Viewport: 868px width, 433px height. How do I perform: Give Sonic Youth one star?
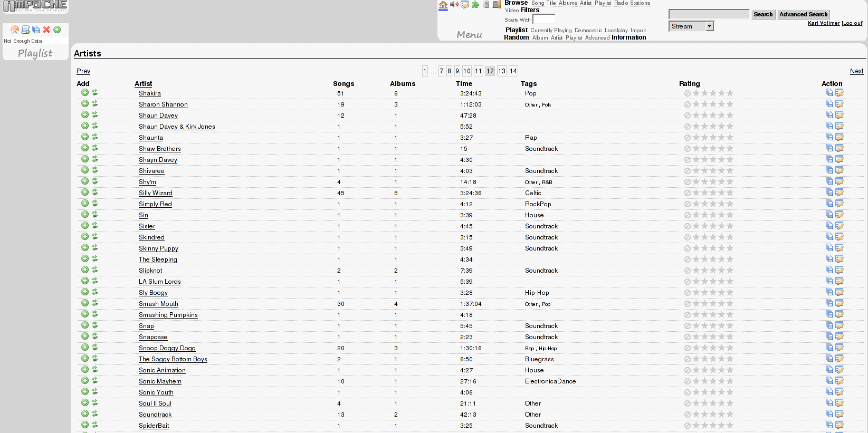[x=696, y=392]
